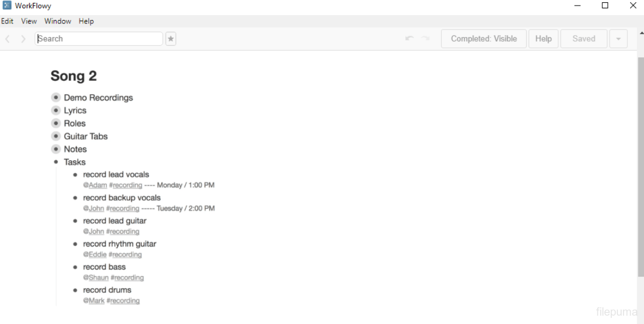Click the WorkFlowy app icon in title bar
The width and height of the screenshot is (644, 324).
(x=7, y=6)
